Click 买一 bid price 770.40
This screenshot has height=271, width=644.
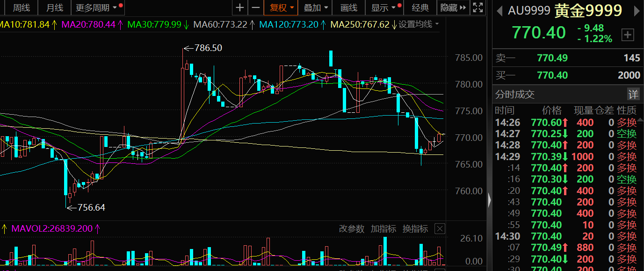point(552,75)
